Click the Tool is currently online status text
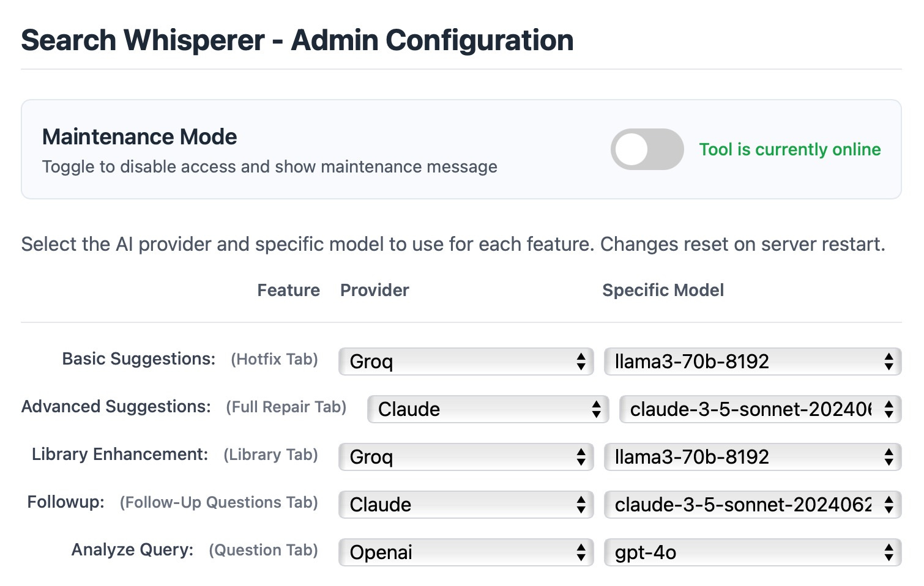Viewport: 924px width, 586px height. pyautogui.click(x=789, y=149)
